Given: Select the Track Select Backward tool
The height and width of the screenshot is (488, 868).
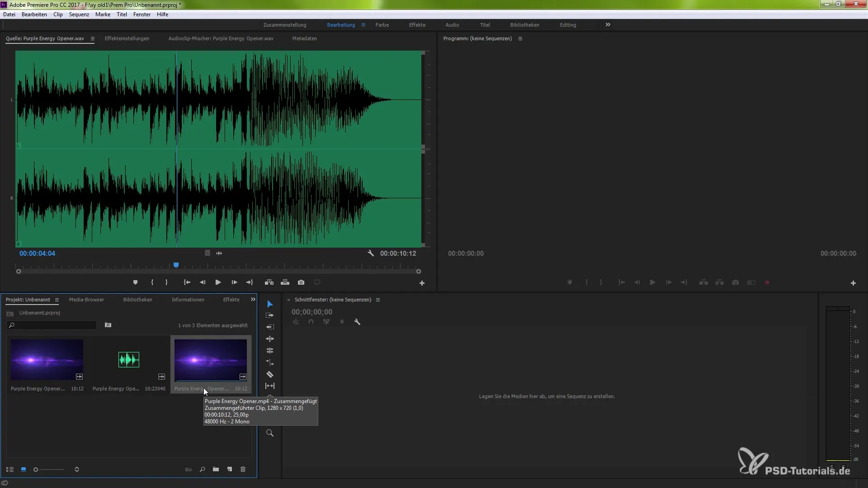Looking at the screenshot, I should tap(270, 327).
